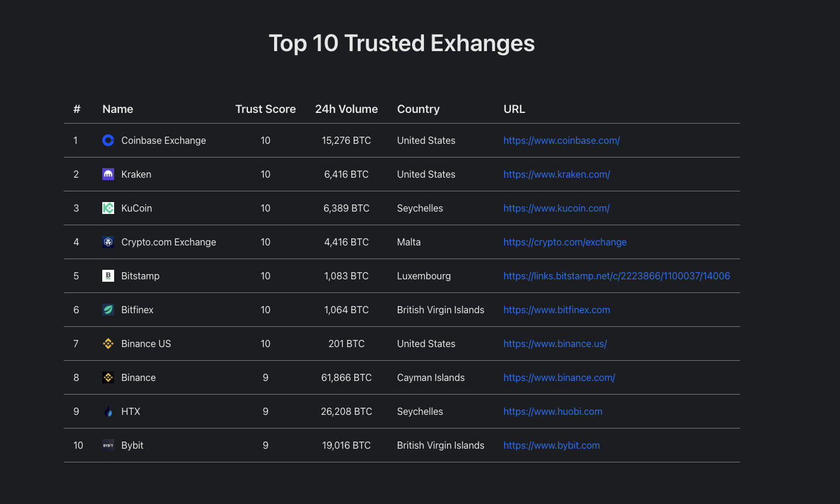This screenshot has width=840, height=504.
Task: Click the 24h Volume column header
Action: pos(347,109)
